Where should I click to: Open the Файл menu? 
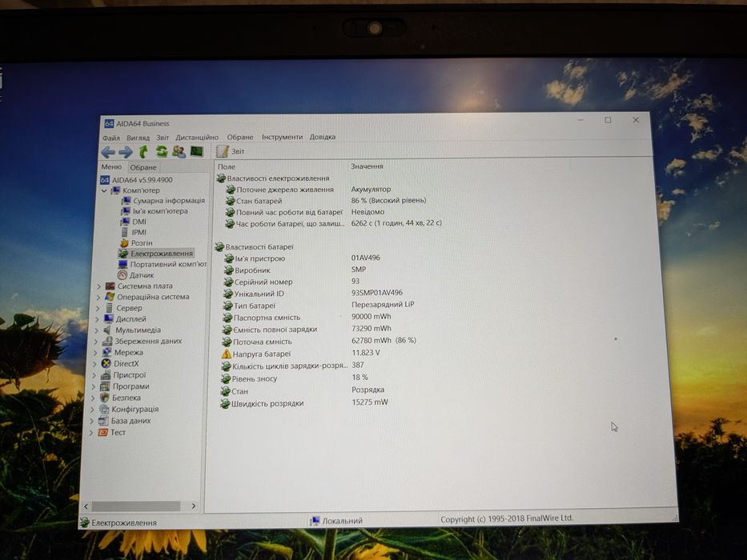pos(111,138)
